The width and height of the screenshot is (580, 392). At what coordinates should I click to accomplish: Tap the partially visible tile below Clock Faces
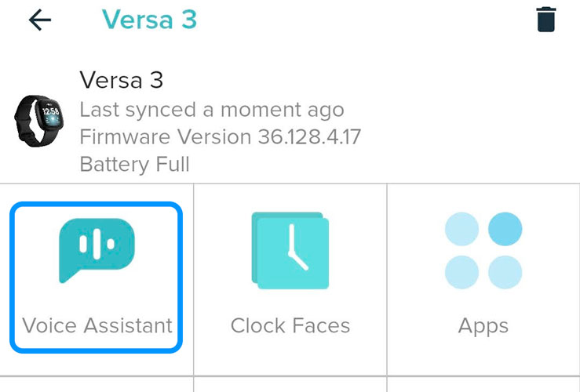pos(290,384)
